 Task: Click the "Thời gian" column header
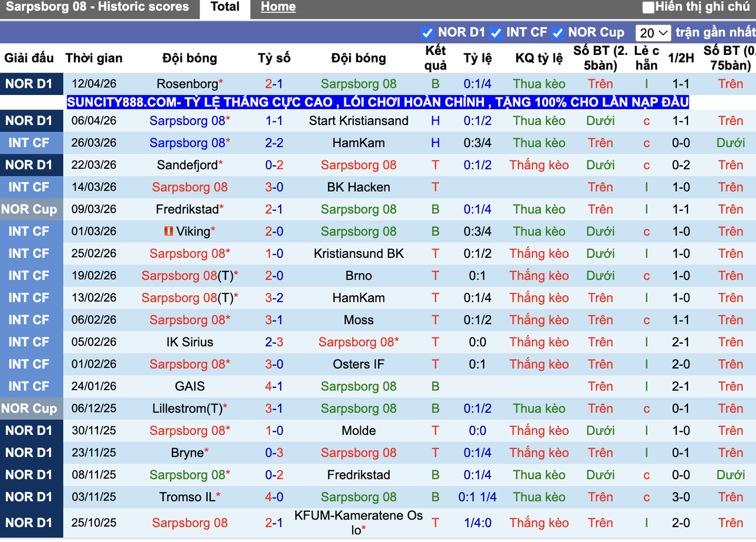tap(94, 58)
